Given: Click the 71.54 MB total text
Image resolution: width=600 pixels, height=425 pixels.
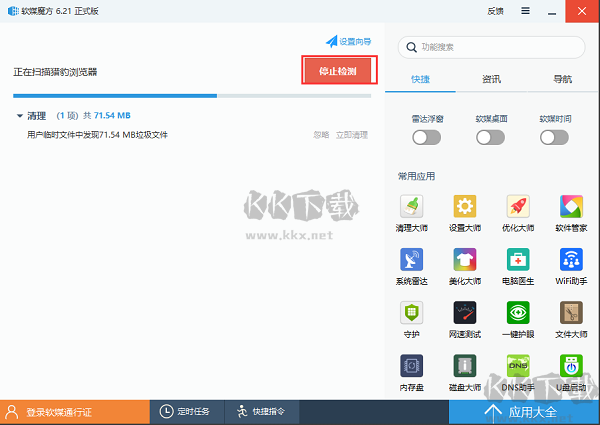Looking at the screenshot, I should [112, 116].
